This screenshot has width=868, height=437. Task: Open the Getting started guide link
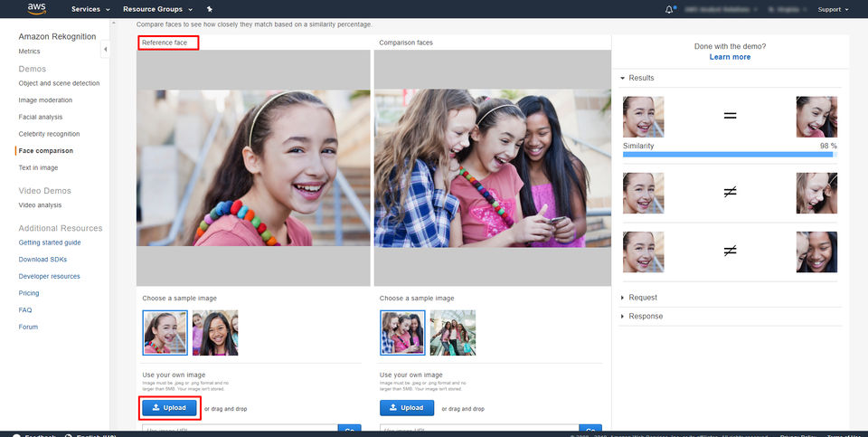[50, 242]
